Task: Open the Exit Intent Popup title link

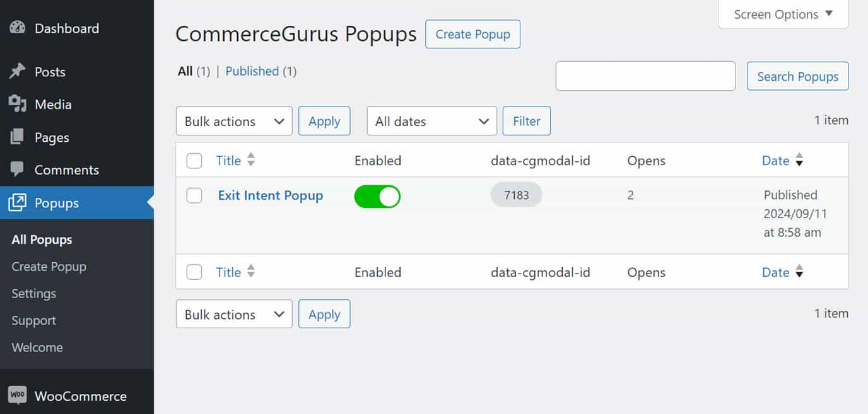Action: pos(271,195)
